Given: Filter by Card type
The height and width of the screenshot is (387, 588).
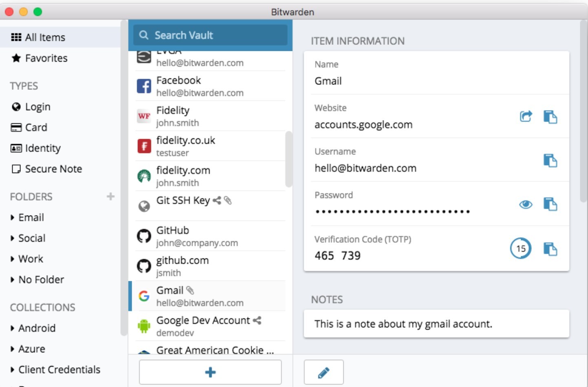Looking at the screenshot, I should tap(60, 127).
